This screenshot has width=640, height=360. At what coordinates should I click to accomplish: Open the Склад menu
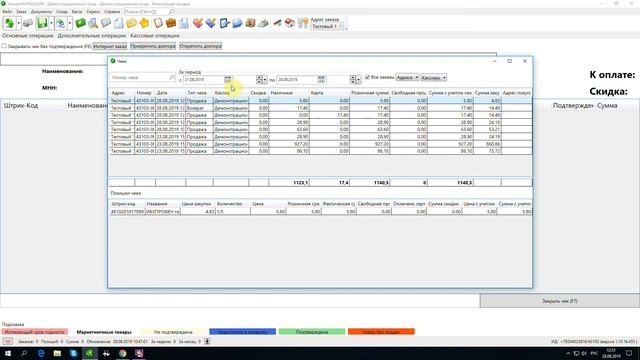click(62, 12)
